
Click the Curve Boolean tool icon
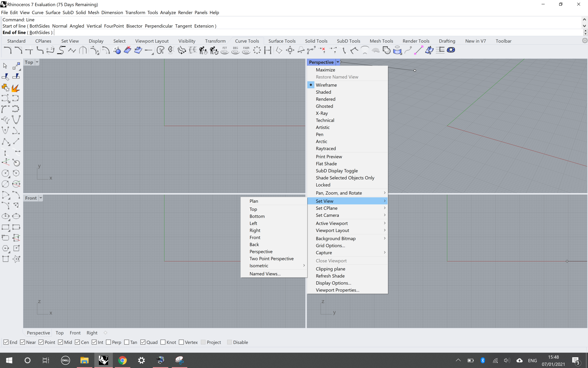(386, 50)
